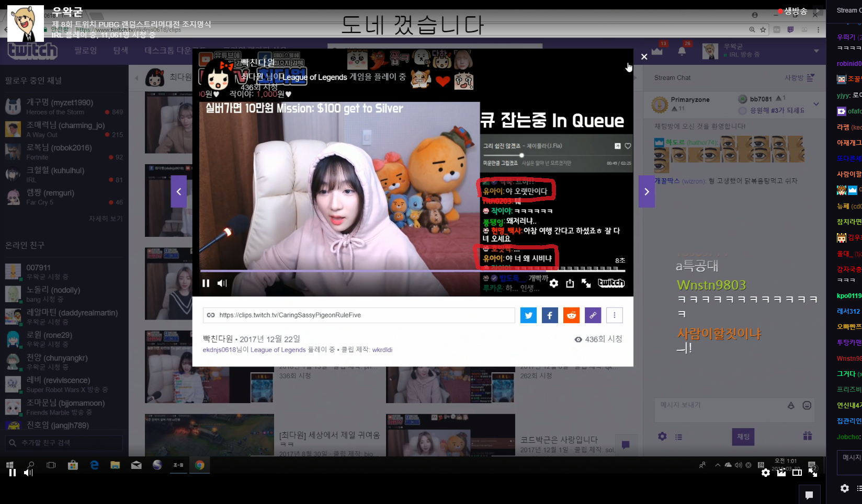
Task: Open the 팔로잉 tab in Twitch navigation
Action: coord(85,50)
